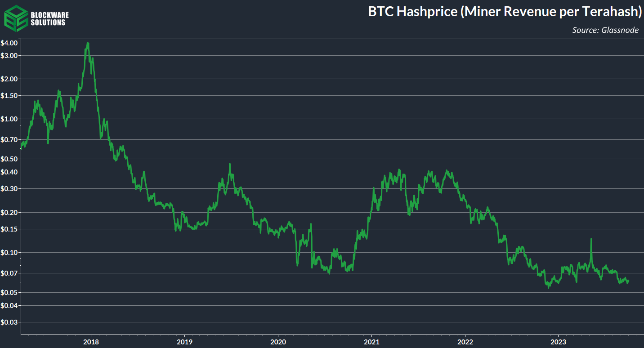Screen dimensions: 644x348
Task: Click the $0.10 y-axis label
Action: click(9, 253)
